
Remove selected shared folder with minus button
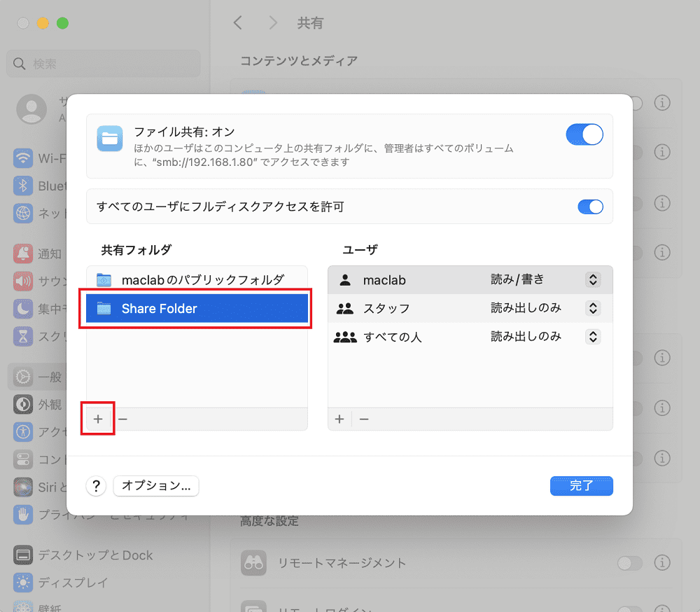tap(122, 419)
